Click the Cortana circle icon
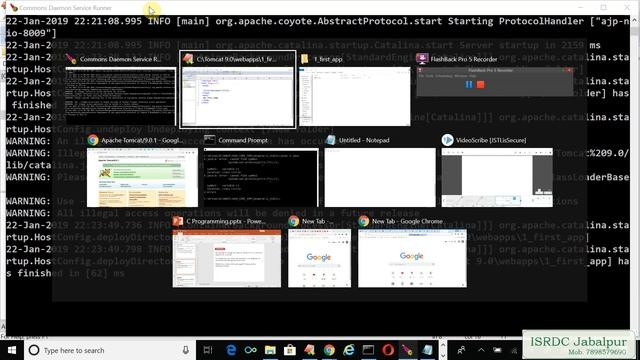The width and height of the screenshot is (640, 360). tap(34, 350)
